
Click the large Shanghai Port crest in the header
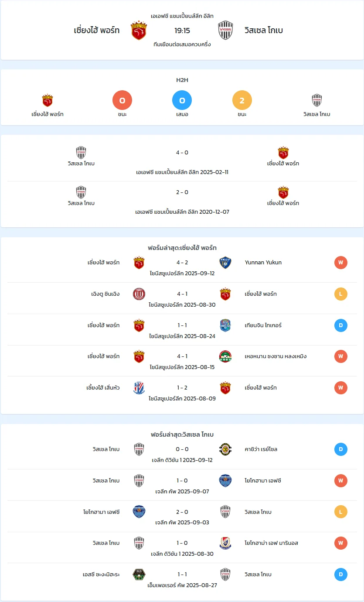click(139, 31)
